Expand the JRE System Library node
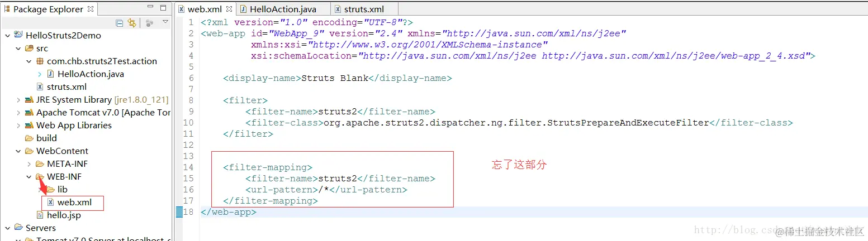The width and height of the screenshot is (868, 241). pos(18,100)
